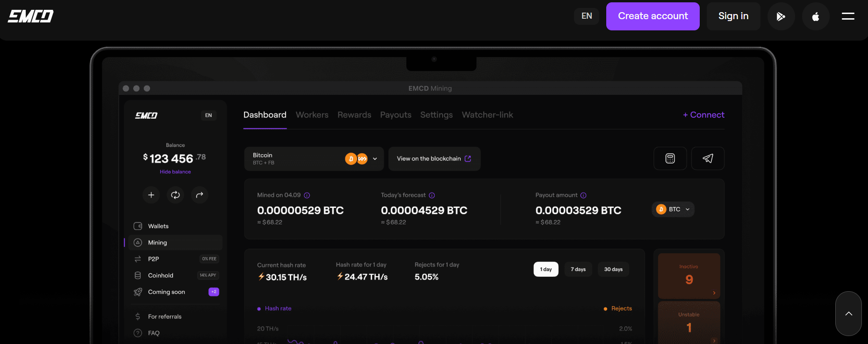868x344 pixels.
Task: Click the $123 456 balance amount
Action: point(174,158)
